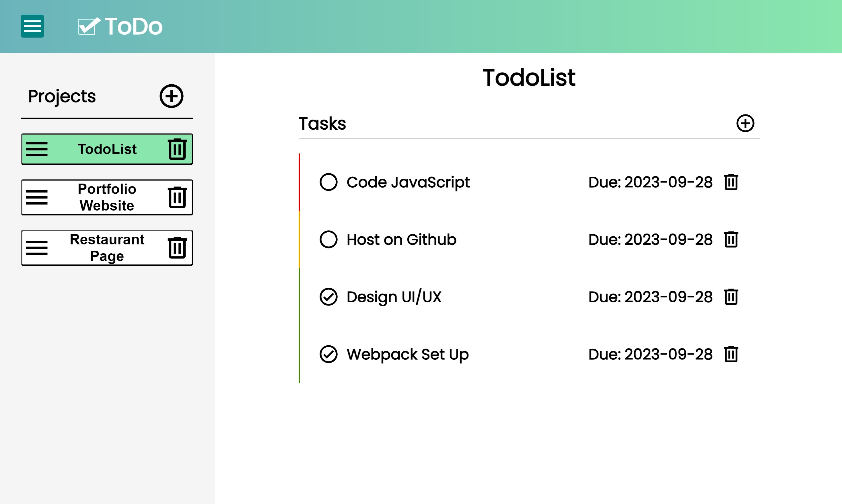Viewport: 842px width, 504px height.
Task: Click the Code JavaScript task name
Action: tap(408, 182)
